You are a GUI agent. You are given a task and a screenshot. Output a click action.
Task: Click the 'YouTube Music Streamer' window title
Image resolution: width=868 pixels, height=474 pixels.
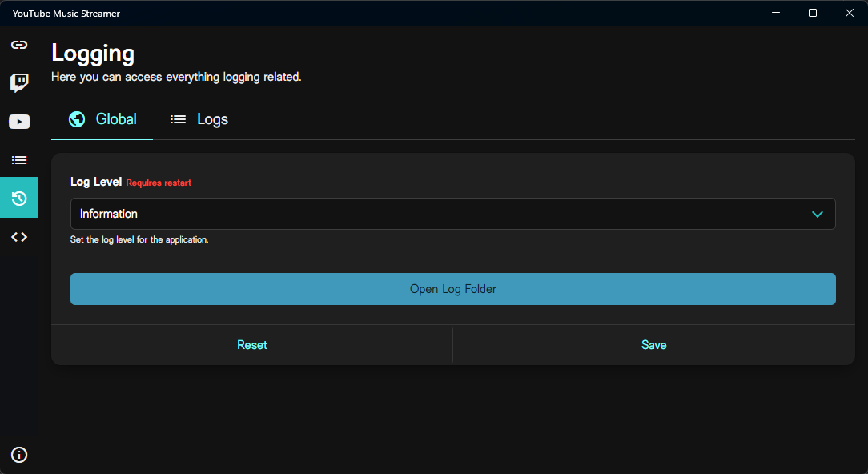point(66,14)
